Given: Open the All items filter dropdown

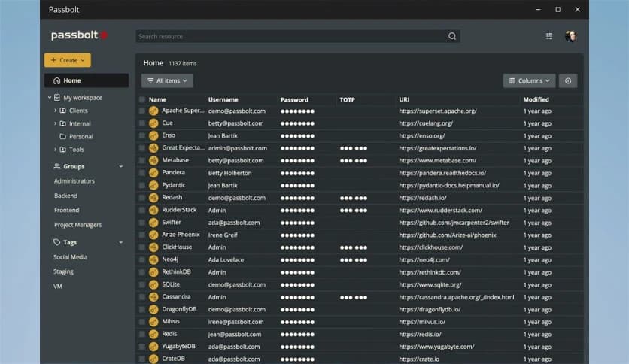Looking at the screenshot, I should [x=167, y=81].
